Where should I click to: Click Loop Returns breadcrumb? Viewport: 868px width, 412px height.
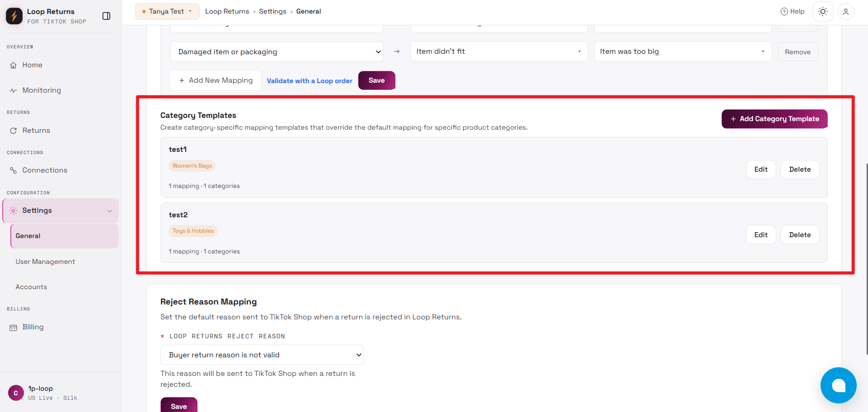click(x=227, y=11)
